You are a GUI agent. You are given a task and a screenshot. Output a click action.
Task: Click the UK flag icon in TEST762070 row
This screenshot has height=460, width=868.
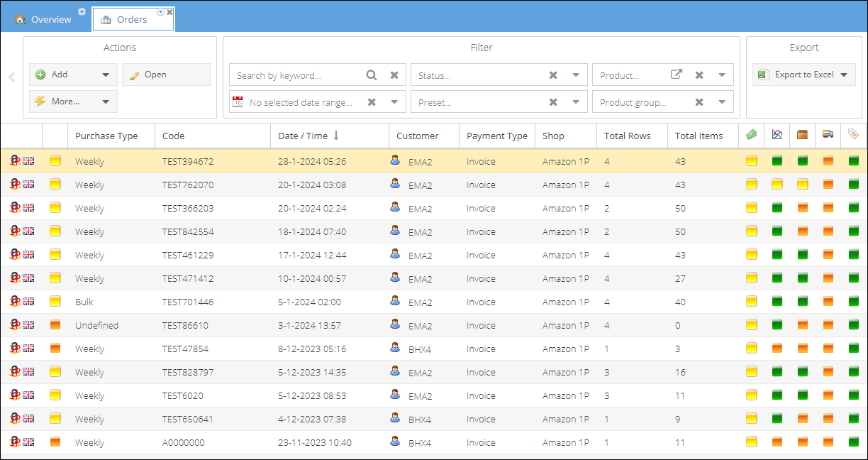click(x=28, y=185)
